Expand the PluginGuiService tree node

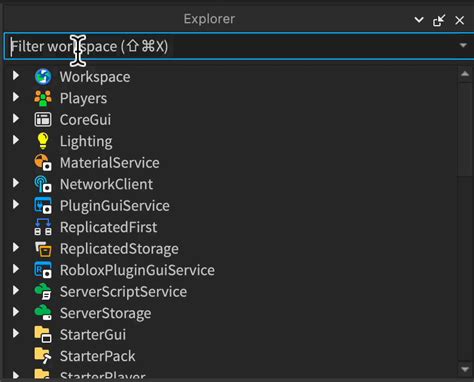16,204
